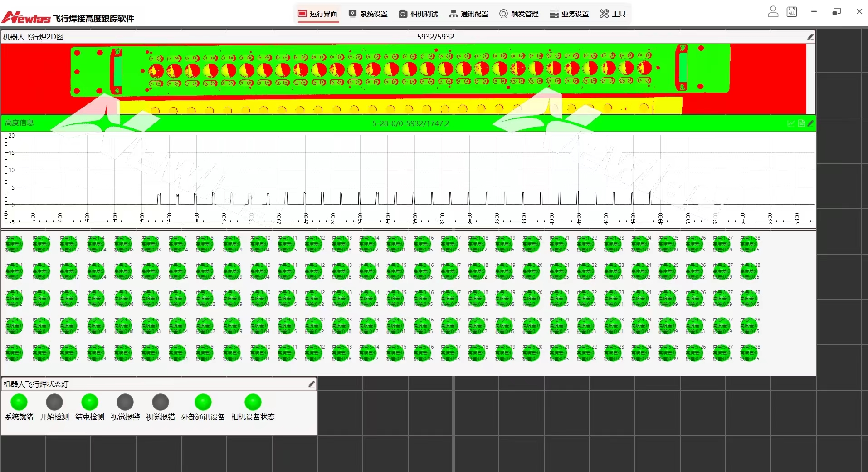Click the 视觉报警 status light
Image resolution: width=868 pixels, height=472 pixels.
125,402
